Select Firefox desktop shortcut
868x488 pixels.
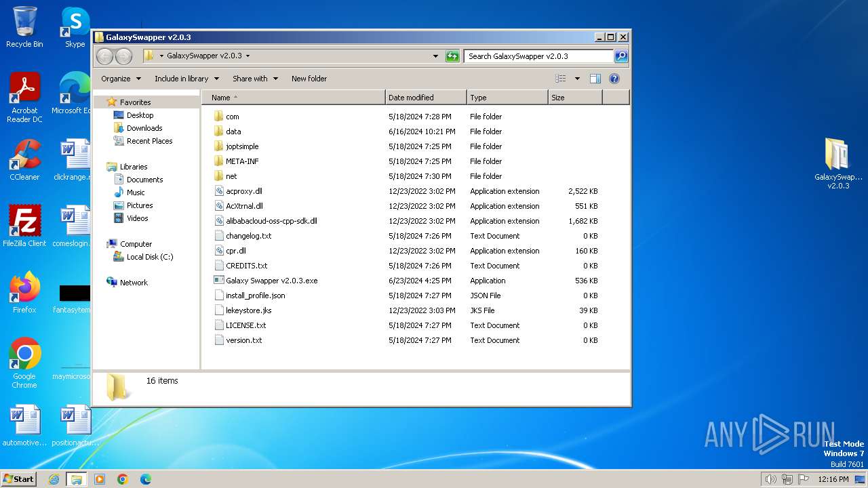point(24,292)
